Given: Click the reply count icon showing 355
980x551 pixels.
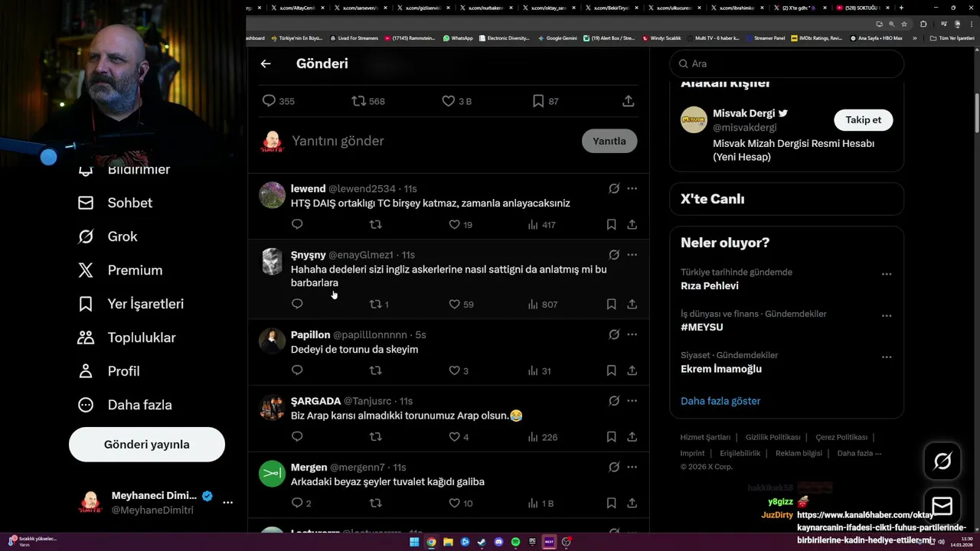Looking at the screenshot, I should (269, 101).
